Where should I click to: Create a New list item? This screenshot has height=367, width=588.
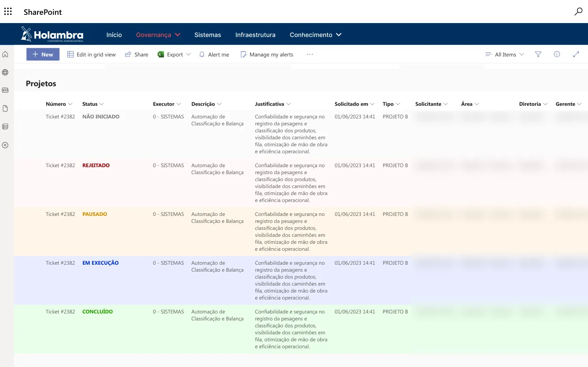(43, 54)
